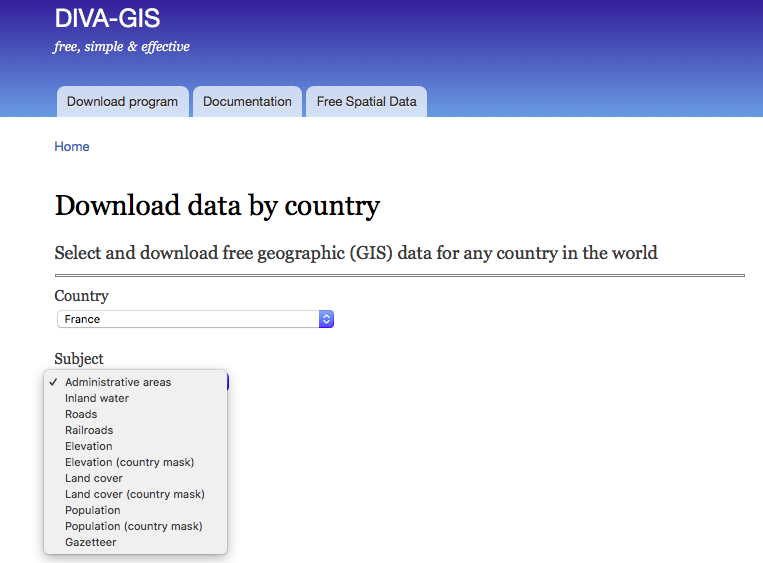Open the Download program tab
Viewport: 763px width, 563px height.
click(123, 101)
